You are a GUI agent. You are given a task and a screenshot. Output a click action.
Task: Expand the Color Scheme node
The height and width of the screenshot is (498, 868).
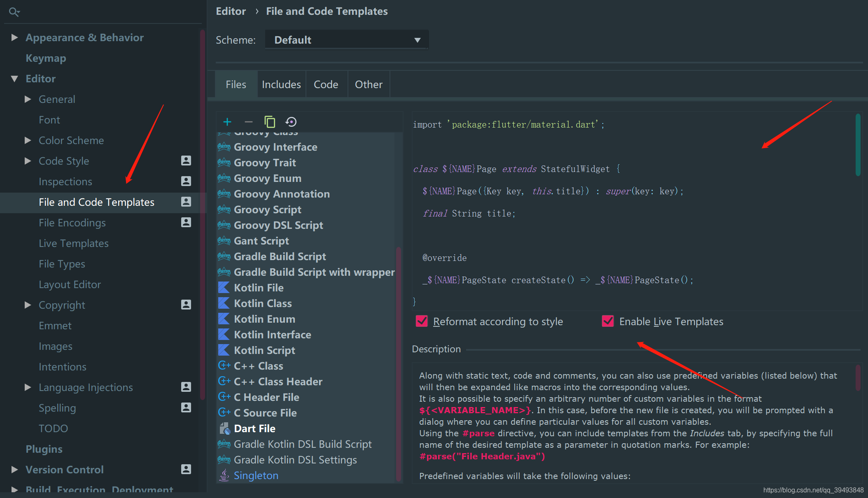(x=28, y=140)
